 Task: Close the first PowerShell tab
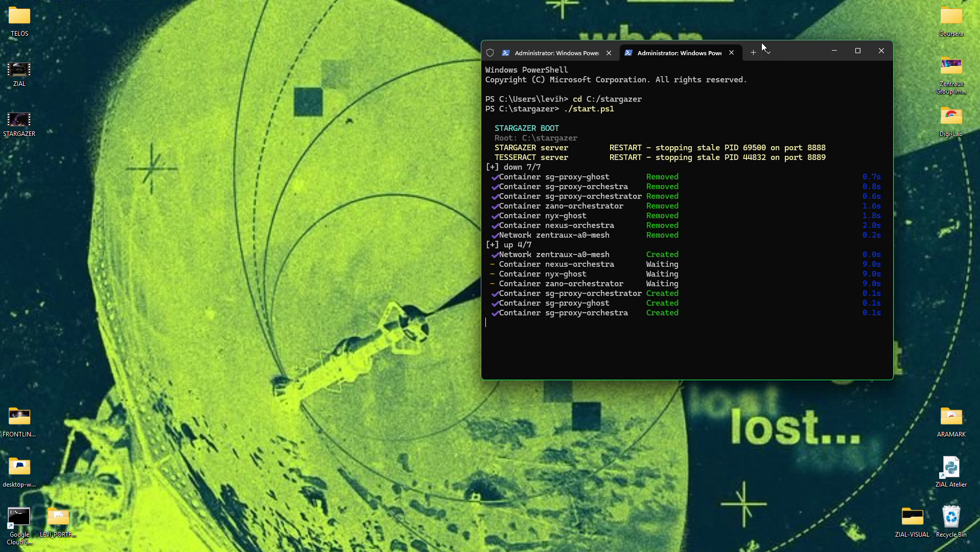(609, 53)
